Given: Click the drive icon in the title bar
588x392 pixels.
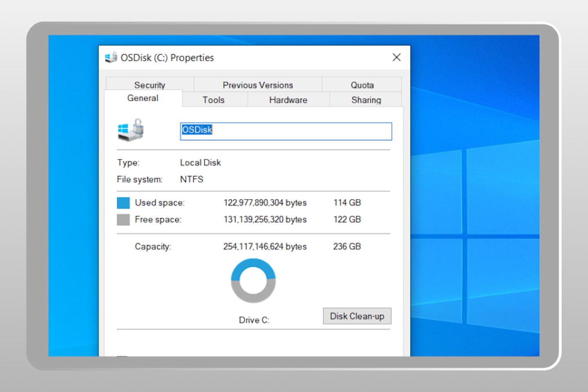Looking at the screenshot, I should [111, 58].
